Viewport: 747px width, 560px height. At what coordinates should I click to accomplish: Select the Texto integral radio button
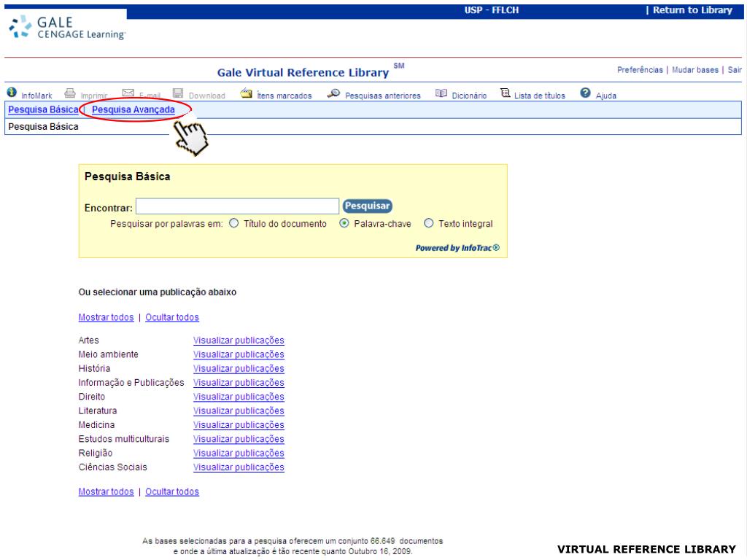pyautogui.click(x=429, y=223)
